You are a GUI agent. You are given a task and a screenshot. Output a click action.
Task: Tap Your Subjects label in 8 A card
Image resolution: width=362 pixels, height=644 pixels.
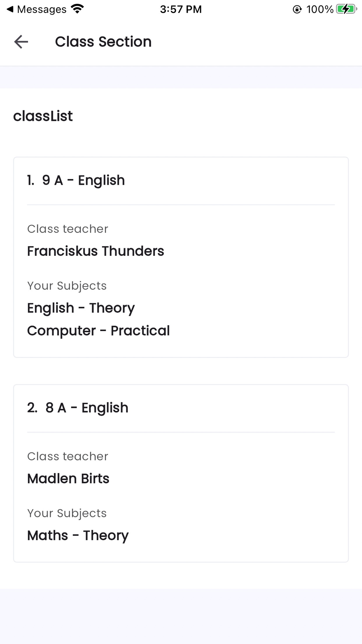(67, 513)
